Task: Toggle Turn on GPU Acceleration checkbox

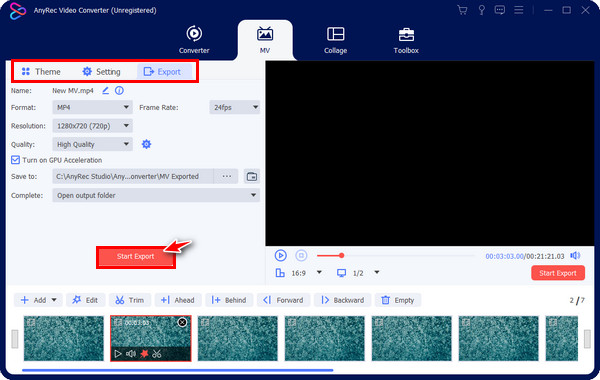Action: 15,160
